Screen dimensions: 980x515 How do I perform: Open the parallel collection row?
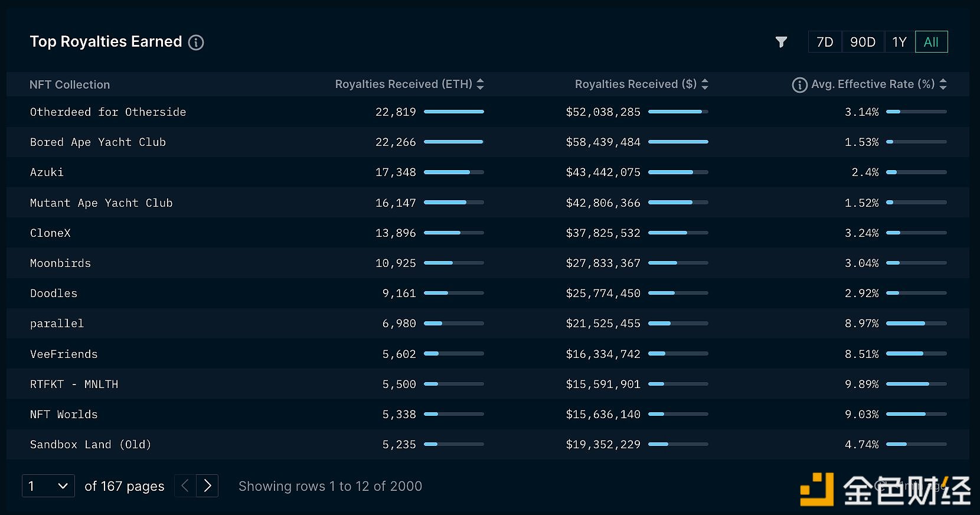coord(57,324)
